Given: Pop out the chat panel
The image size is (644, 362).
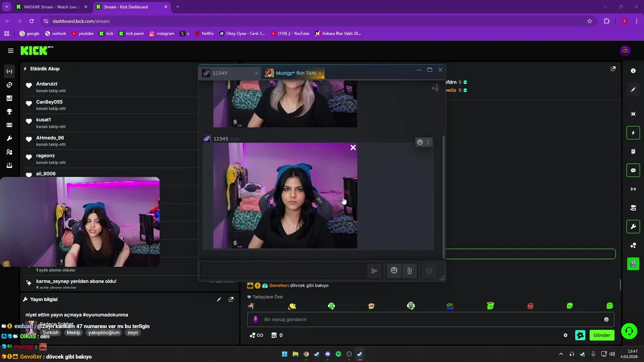Looking at the screenshot, I should [x=613, y=69].
